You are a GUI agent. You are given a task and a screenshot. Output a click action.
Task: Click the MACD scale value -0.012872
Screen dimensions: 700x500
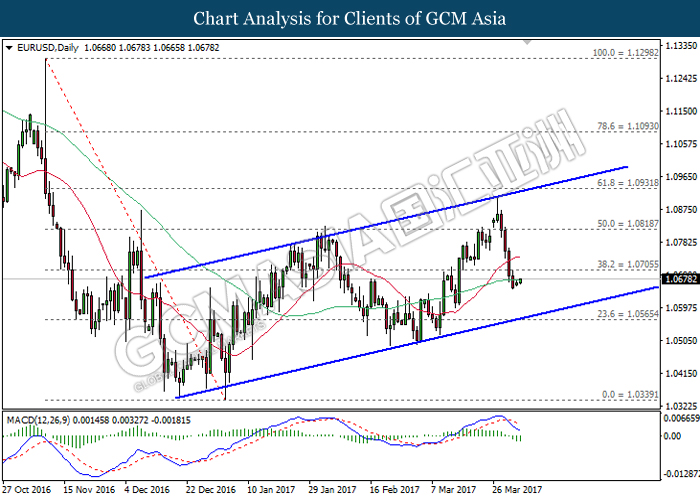click(x=682, y=473)
